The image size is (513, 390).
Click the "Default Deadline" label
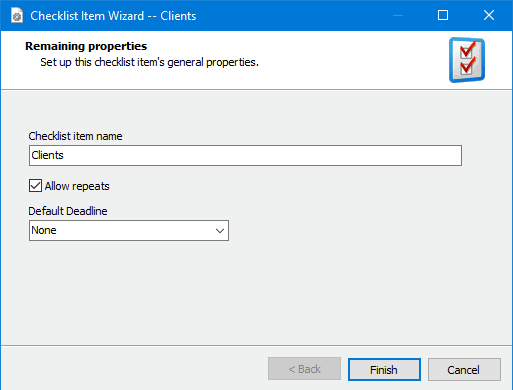[x=68, y=211]
